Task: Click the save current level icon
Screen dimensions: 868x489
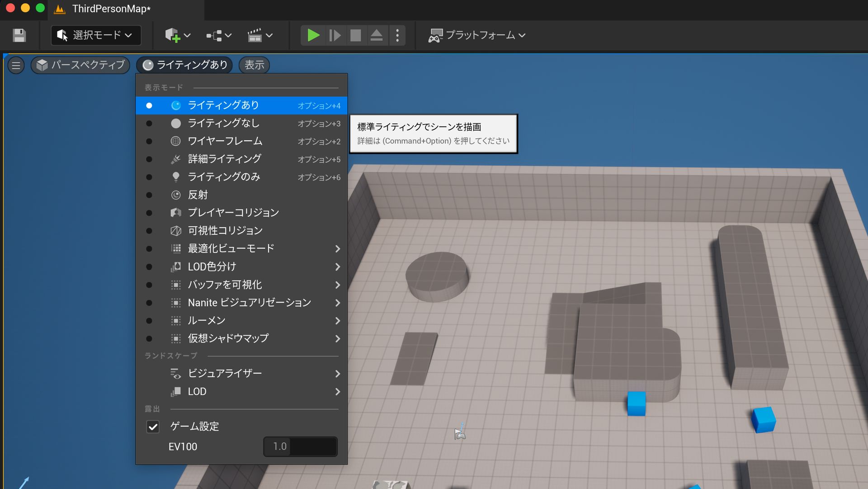Action: coord(19,35)
